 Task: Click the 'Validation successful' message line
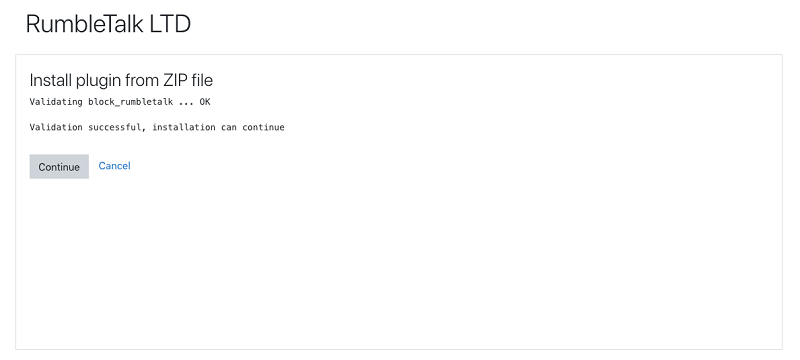[157, 127]
